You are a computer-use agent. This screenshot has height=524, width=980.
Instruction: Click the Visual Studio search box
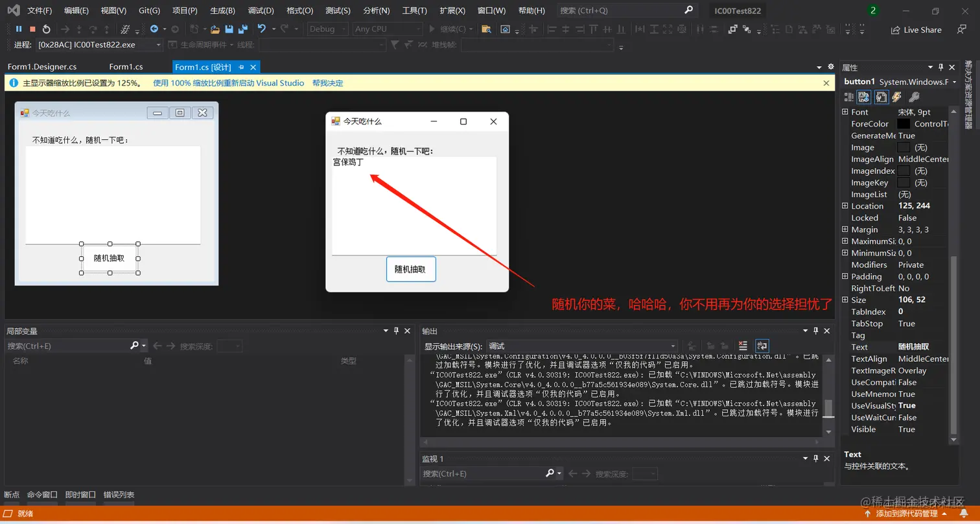pos(626,10)
